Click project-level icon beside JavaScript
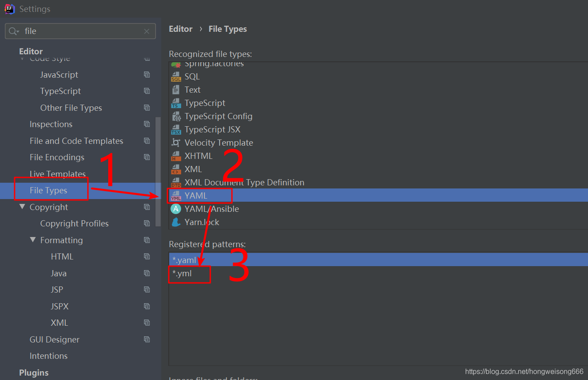The height and width of the screenshot is (380, 588). (147, 75)
